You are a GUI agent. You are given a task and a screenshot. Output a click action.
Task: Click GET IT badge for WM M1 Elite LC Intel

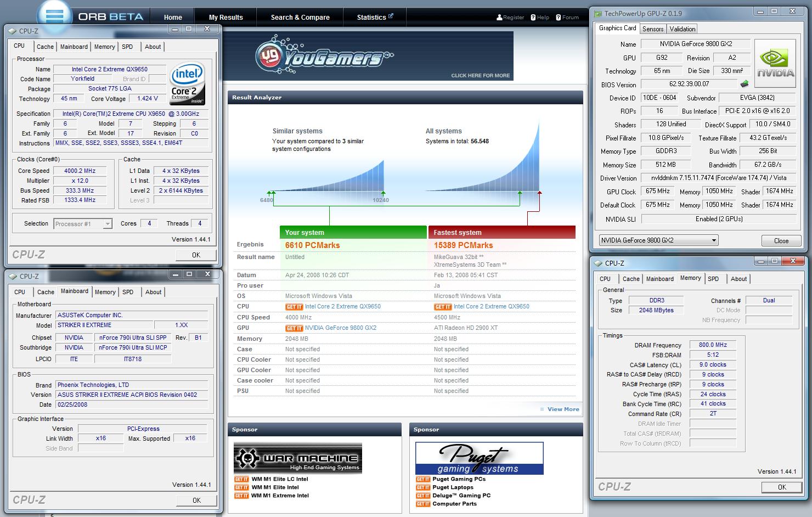[241, 479]
